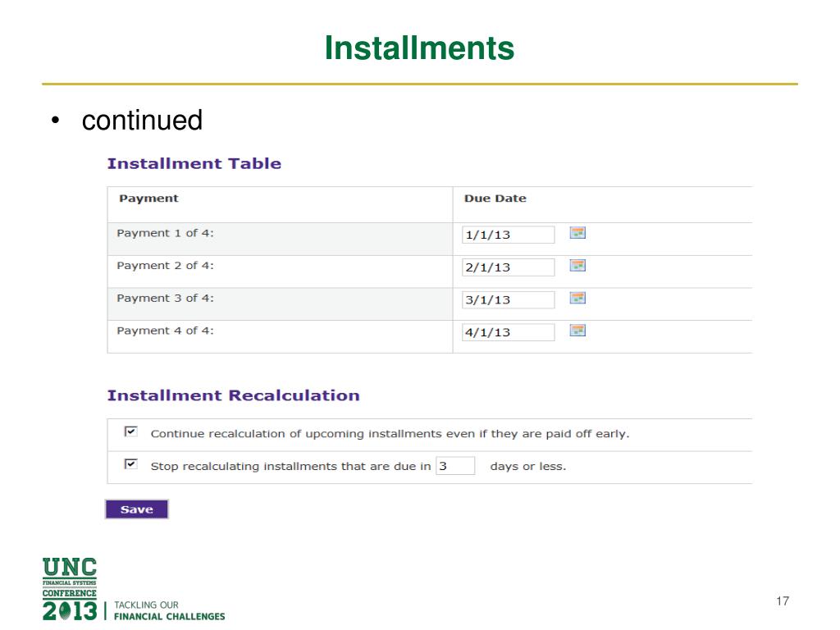
Task: Click the 'Payment' column header
Action: pyautogui.click(x=149, y=199)
